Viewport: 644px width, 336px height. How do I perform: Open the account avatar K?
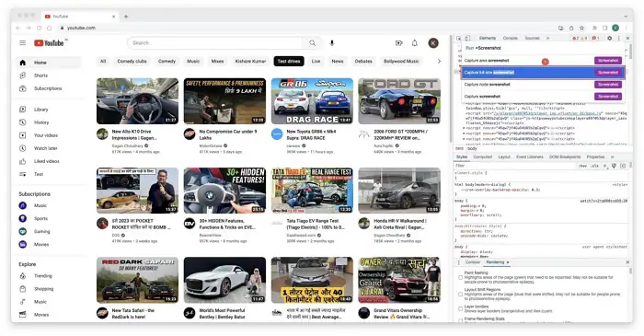[433, 42]
